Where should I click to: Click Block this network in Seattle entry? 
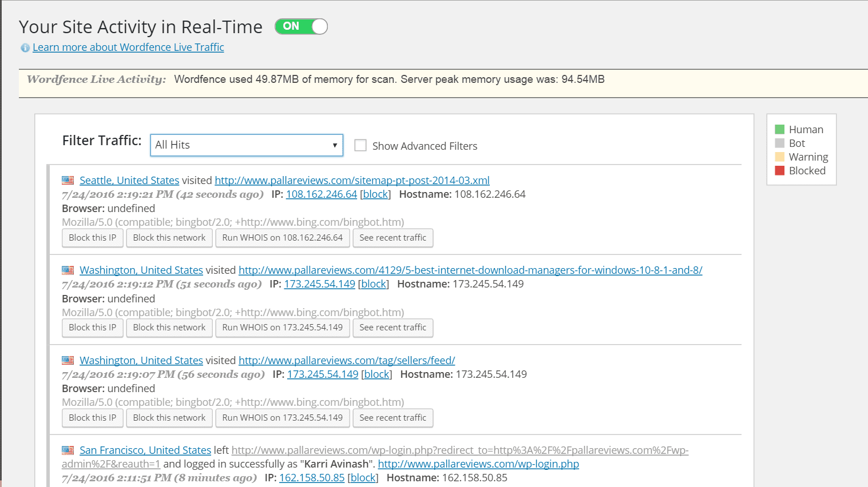pyautogui.click(x=169, y=238)
